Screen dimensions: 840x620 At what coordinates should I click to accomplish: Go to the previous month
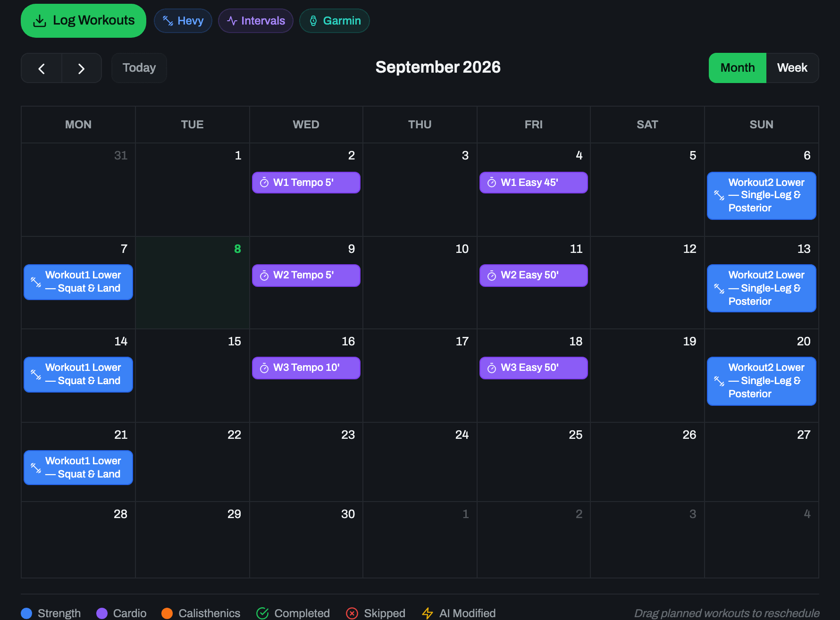(x=42, y=68)
